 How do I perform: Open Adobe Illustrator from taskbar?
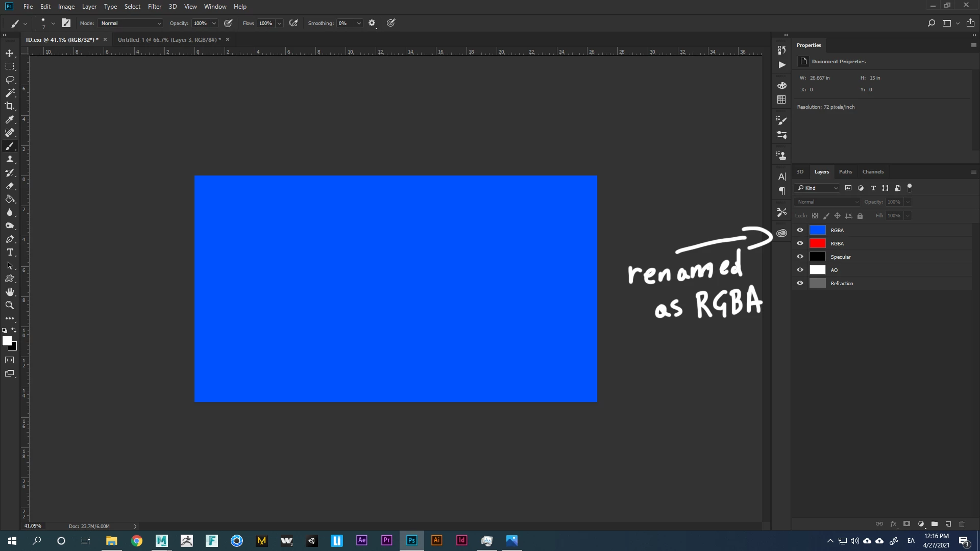point(436,540)
